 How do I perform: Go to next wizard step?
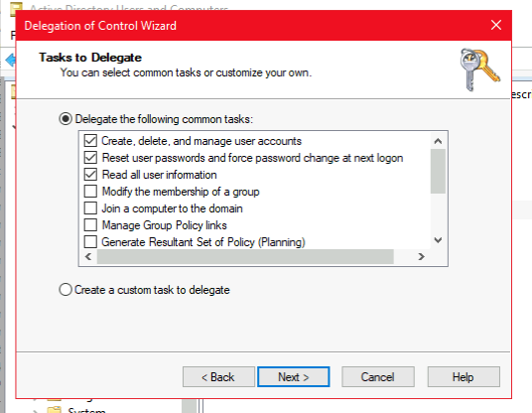point(294,376)
